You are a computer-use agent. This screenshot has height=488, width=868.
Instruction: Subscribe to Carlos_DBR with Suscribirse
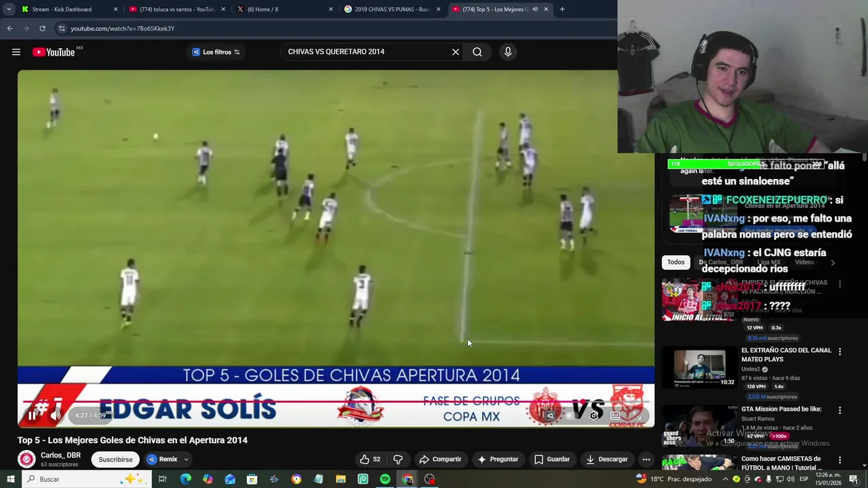pyautogui.click(x=115, y=460)
